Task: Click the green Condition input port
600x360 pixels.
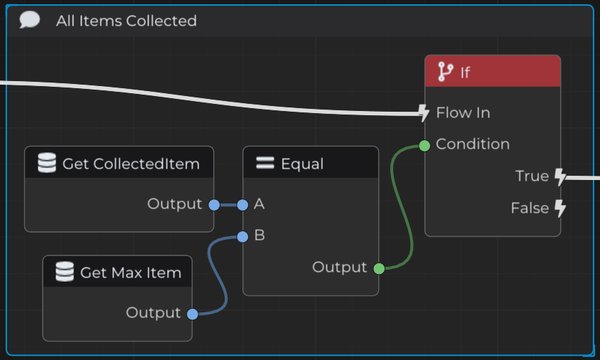Action: tap(424, 145)
